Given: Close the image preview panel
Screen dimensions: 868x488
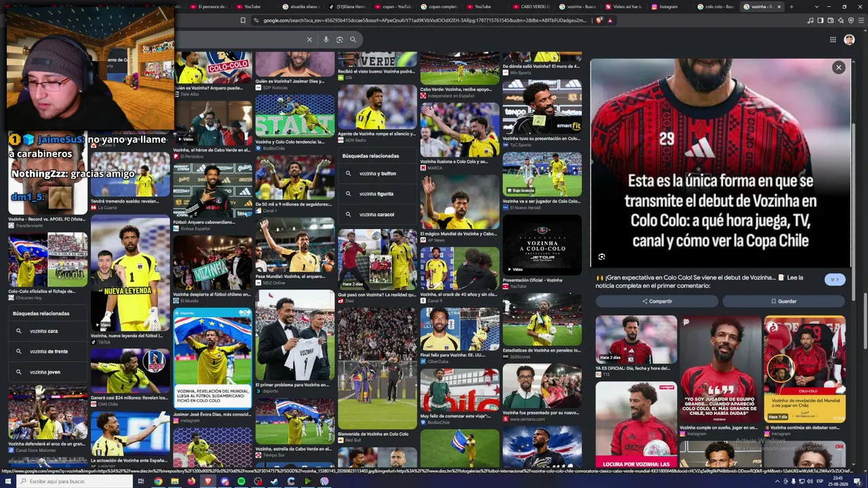Looking at the screenshot, I should (x=839, y=67).
